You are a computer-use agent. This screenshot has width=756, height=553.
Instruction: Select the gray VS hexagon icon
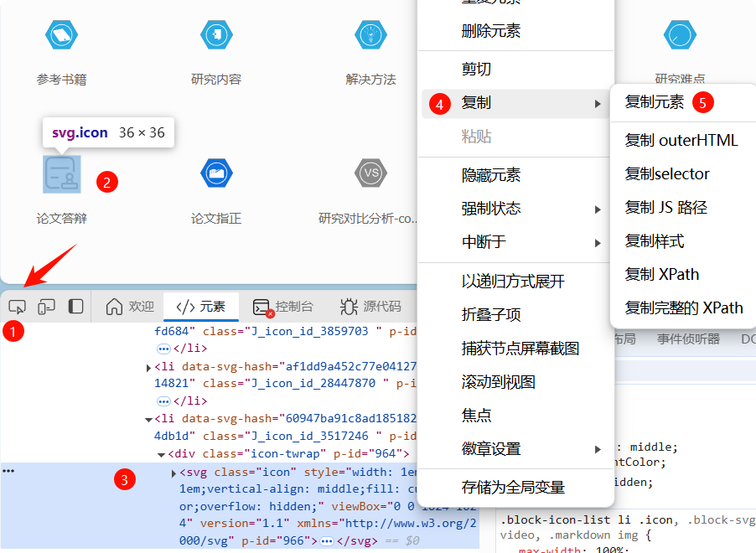point(370,173)
